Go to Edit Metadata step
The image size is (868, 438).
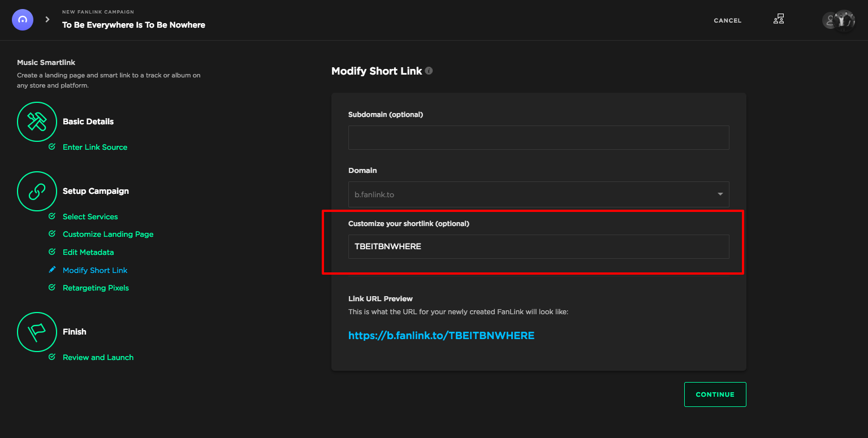pos(88,252)
